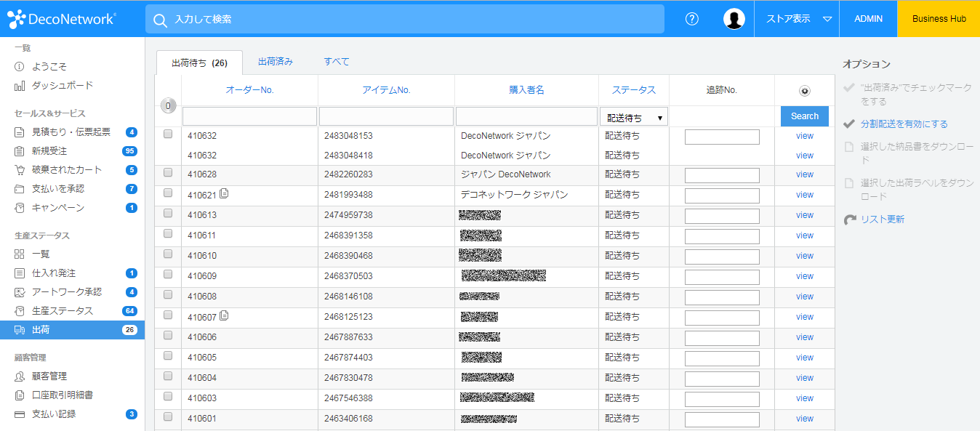Click the settings gear icon in table header
This screenshot has width=980, height=431.
(804, 91)
